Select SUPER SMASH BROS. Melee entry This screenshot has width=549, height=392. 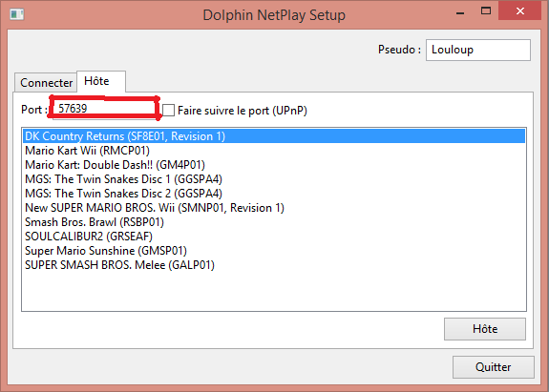coord(274,265)
